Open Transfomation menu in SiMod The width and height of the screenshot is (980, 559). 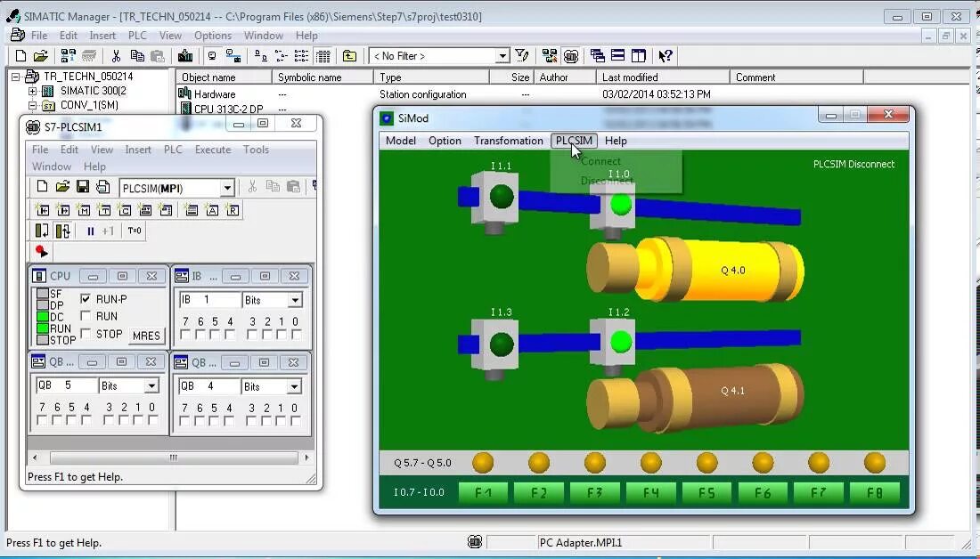(508, 141)
